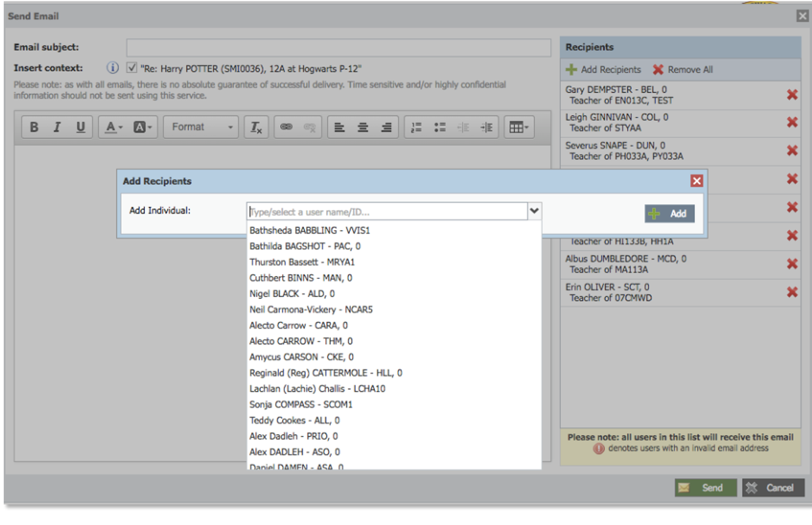Pick Sonja COMPASS - SCOM1
812x525 pixels.
click(394, 405)
